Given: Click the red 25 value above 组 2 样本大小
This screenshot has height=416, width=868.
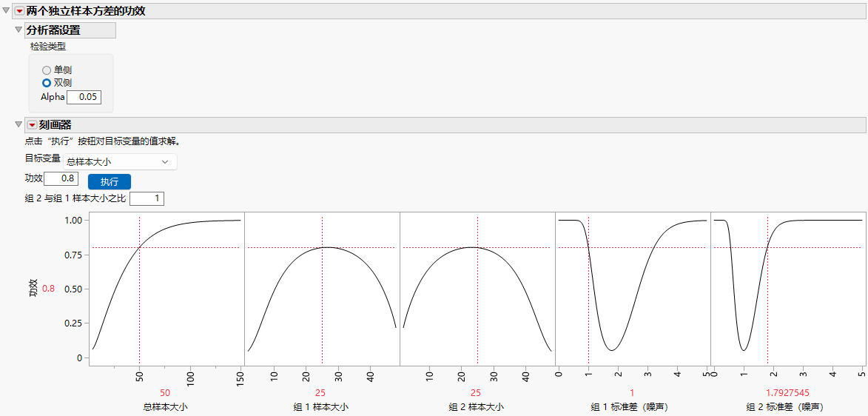Looking at the screenshot, I should coord(476,393).
